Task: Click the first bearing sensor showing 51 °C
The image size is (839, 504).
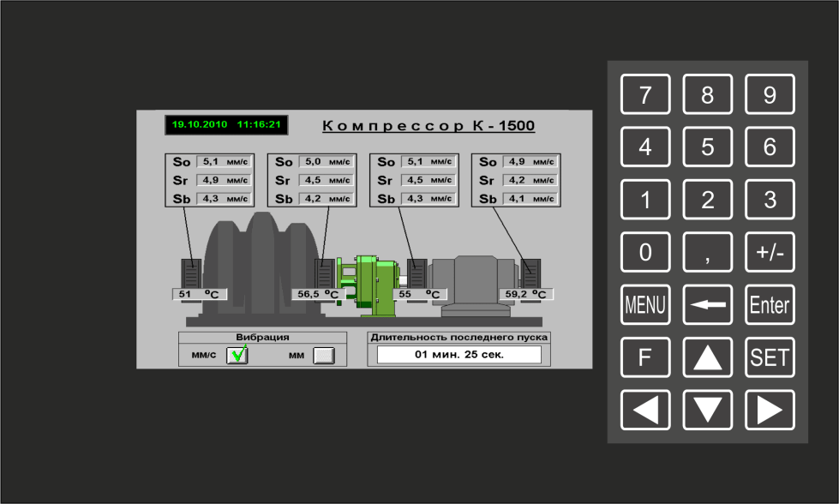Action: pyautogui.click(x=191, y=273)
